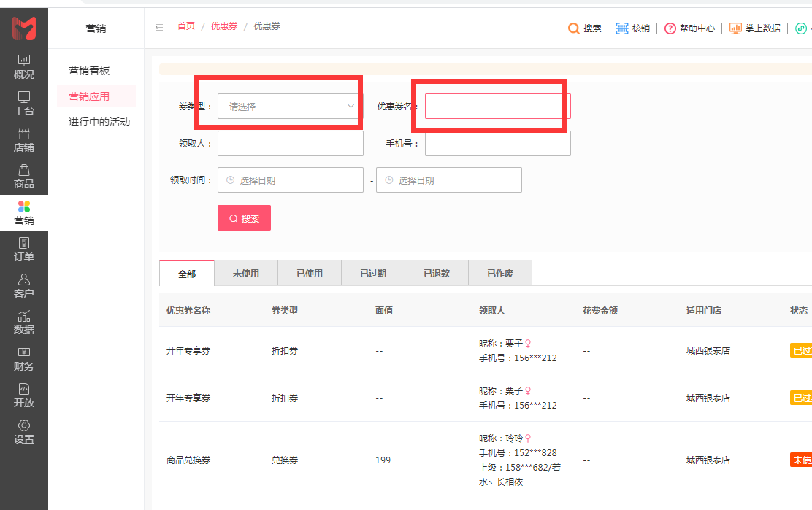812x510 pixels.
Task: Pick a start date in 领取时间
Action: (x=291, y=180)
